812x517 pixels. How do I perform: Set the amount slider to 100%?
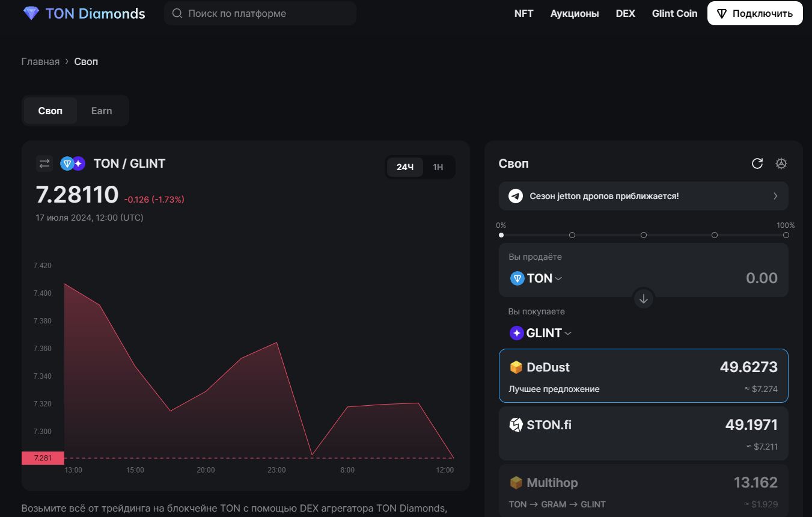coord(786,235)
